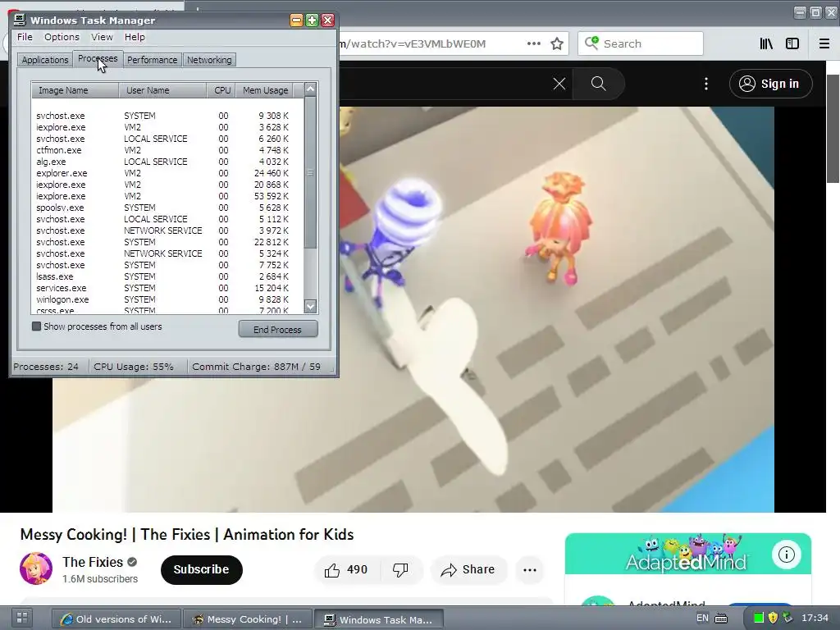Click the browser Search field
The width and height of the screenshot is (840, 630).
tap(640, 43)
